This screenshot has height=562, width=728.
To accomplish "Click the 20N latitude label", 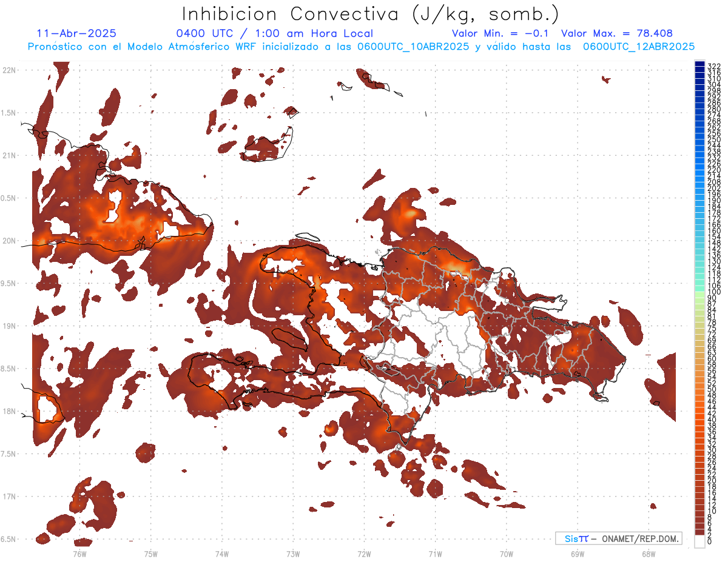I will (9, 241).
